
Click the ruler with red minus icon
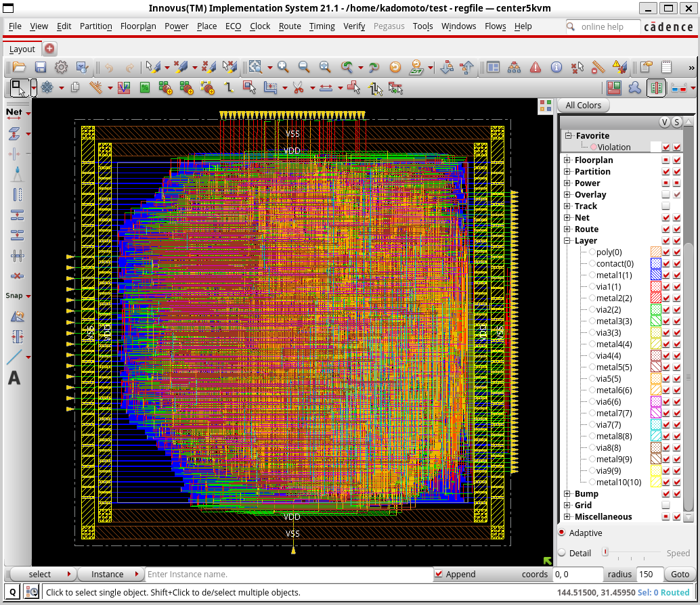point(598,68)
